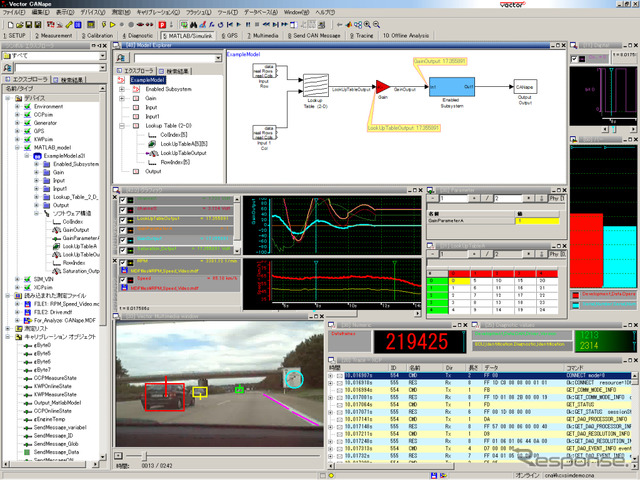Expand the Gain node in Model Explorer

pyautogui.click(x=122, y=98)
